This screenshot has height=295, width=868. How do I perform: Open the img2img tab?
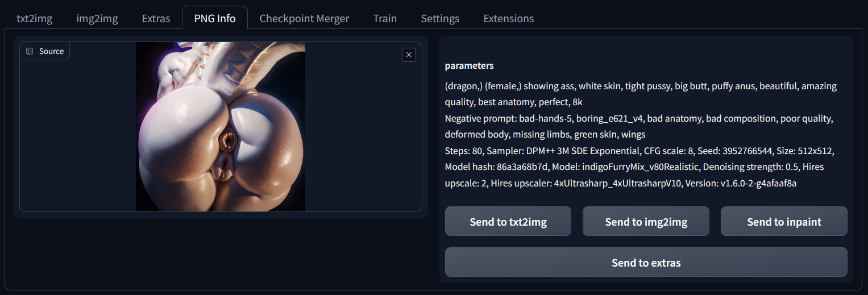tap(97, 18)
